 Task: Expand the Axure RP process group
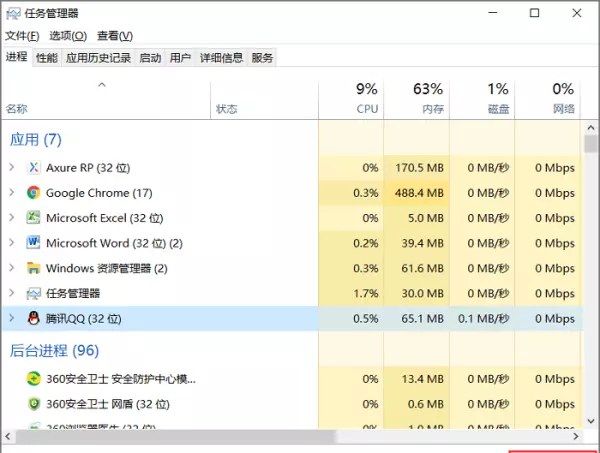coord(11,167)
